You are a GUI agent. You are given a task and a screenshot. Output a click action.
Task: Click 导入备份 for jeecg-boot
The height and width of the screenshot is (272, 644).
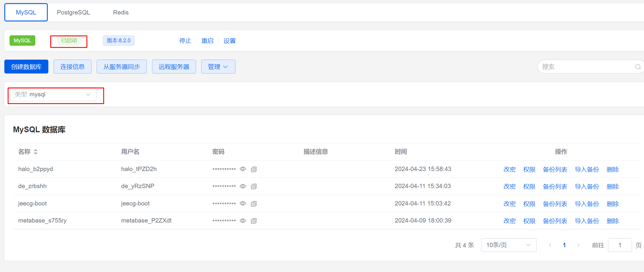point(587,204)
